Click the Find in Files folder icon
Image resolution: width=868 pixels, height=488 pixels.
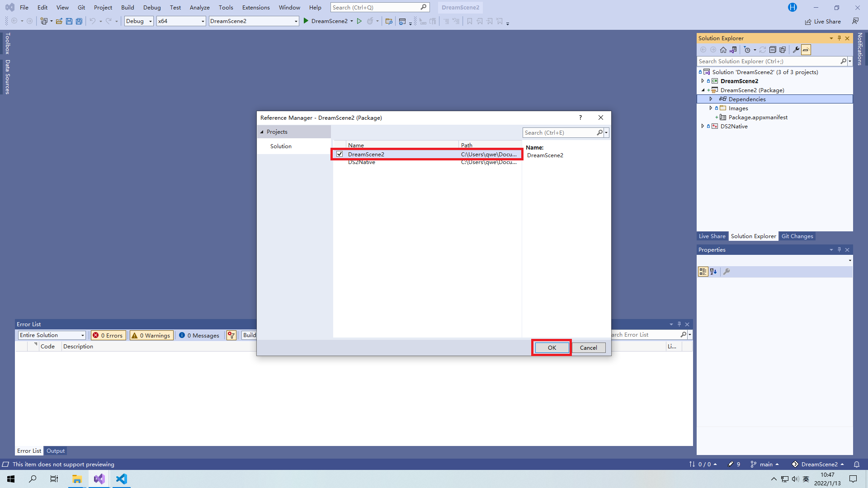(389, 21)
